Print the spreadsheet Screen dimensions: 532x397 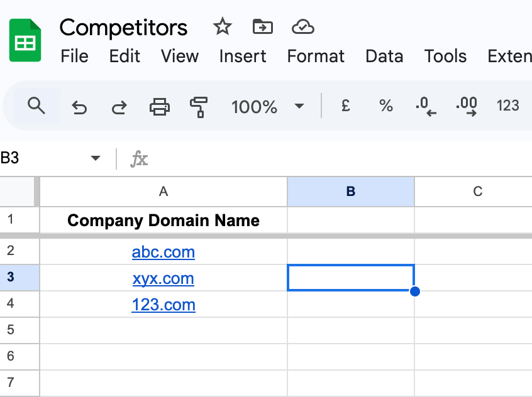[x=159, y=107]
